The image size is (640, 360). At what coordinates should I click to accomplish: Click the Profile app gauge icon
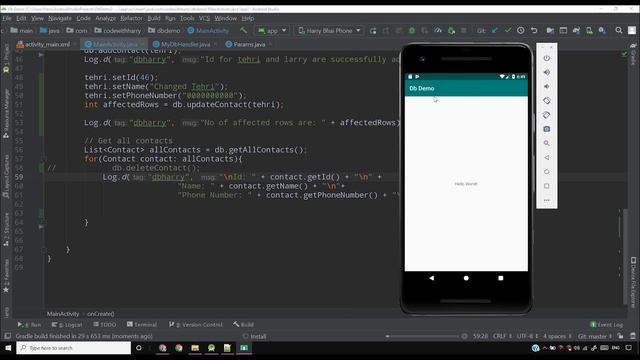pos(438,31)
